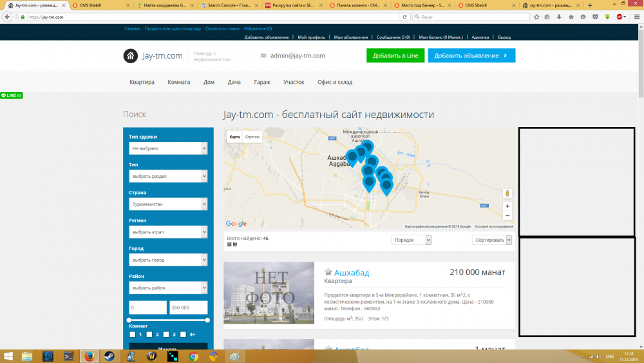The width and height of the screenshot is (644, 363).
Task: Click the minimum price field showing 0
Action: point(148,308)
